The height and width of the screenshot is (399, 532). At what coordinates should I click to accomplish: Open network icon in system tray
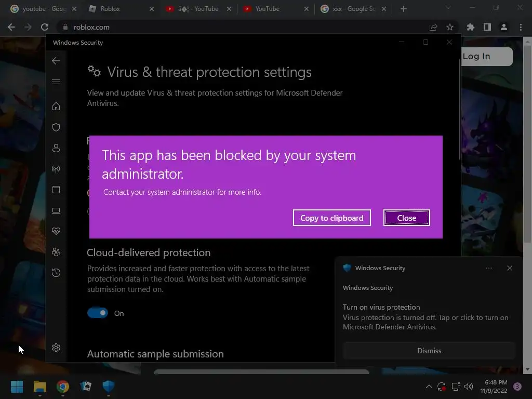pos(456,387)
